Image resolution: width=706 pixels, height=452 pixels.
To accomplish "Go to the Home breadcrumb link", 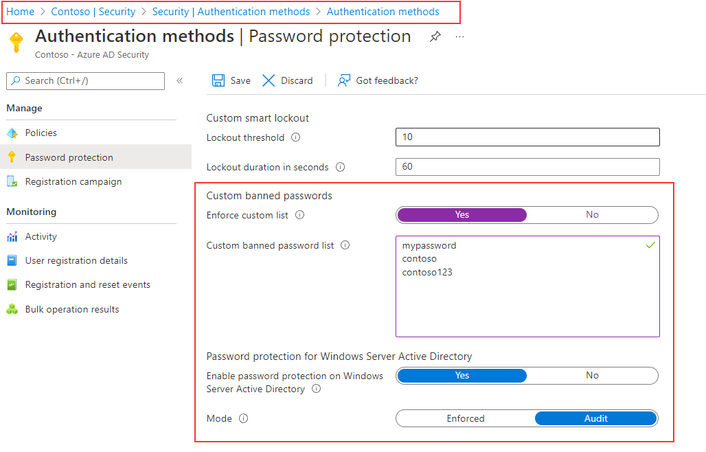I will pos(20,12).
